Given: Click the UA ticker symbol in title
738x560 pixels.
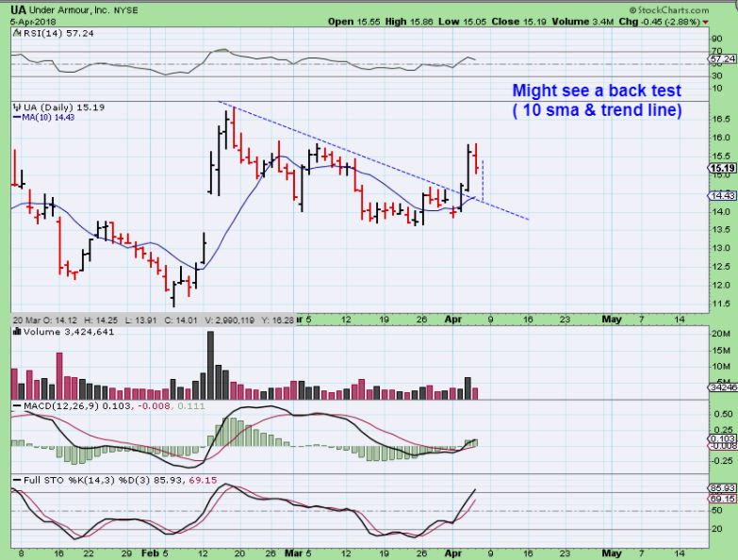Looking at the screenshot, I should [18, 9].
